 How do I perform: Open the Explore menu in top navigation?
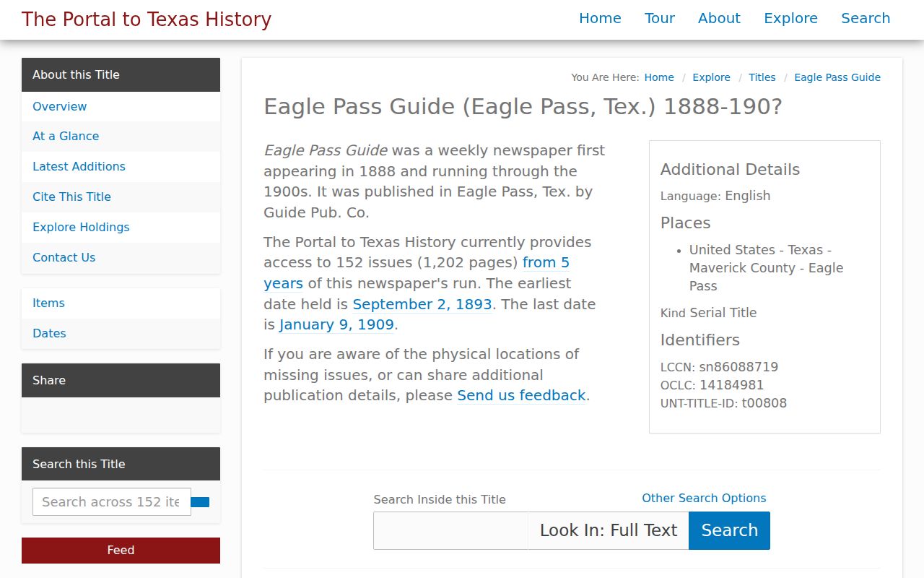(x=790, y=19)
